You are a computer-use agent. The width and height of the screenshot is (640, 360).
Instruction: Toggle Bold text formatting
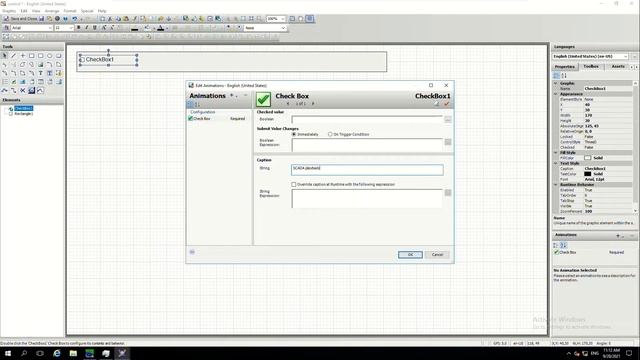(x=78, y=28)
